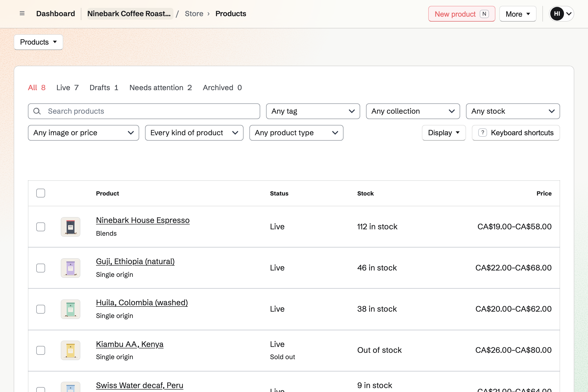Open the Display options dropdown
This screenshot has width=588, height=392.
tap(444, 133)
